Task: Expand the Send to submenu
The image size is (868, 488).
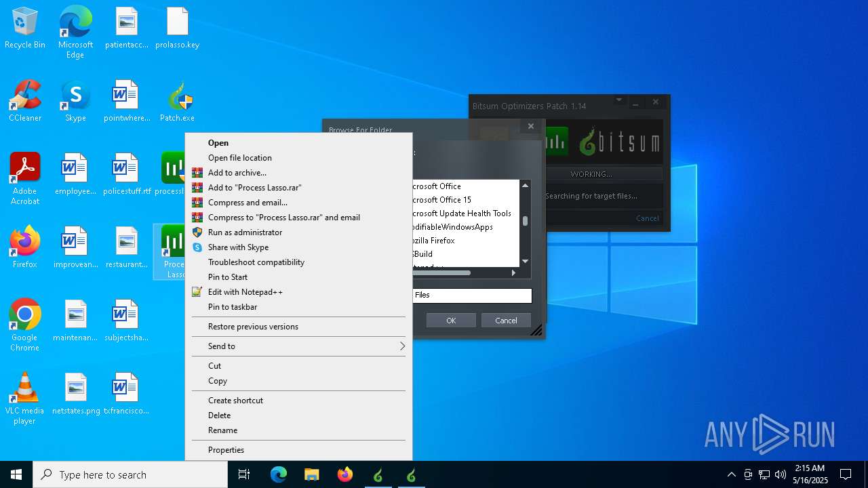Action: (x=298, y=346)
